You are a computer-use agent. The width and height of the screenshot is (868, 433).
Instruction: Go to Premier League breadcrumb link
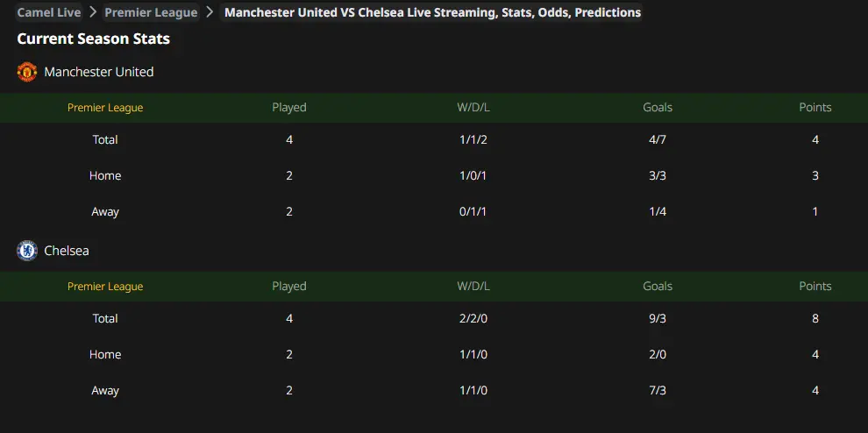151,12
